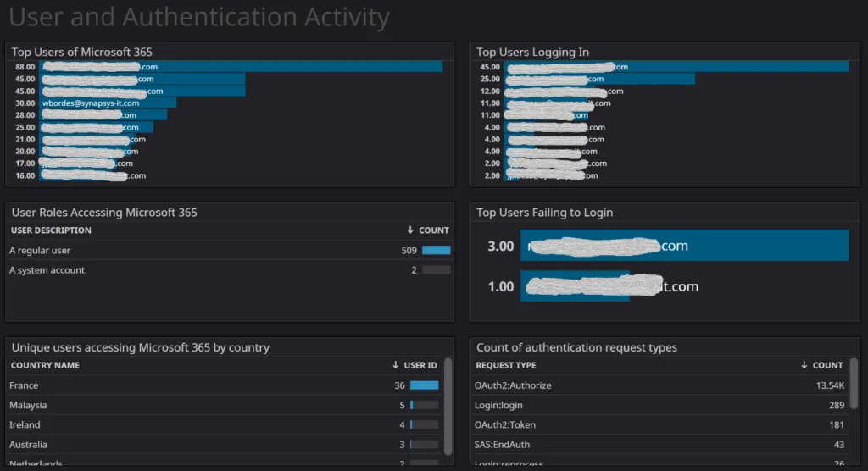The image size is (868, 471).
Task: Click the 45.00 bar in Top Users Logging In
Action: [676, 67]
